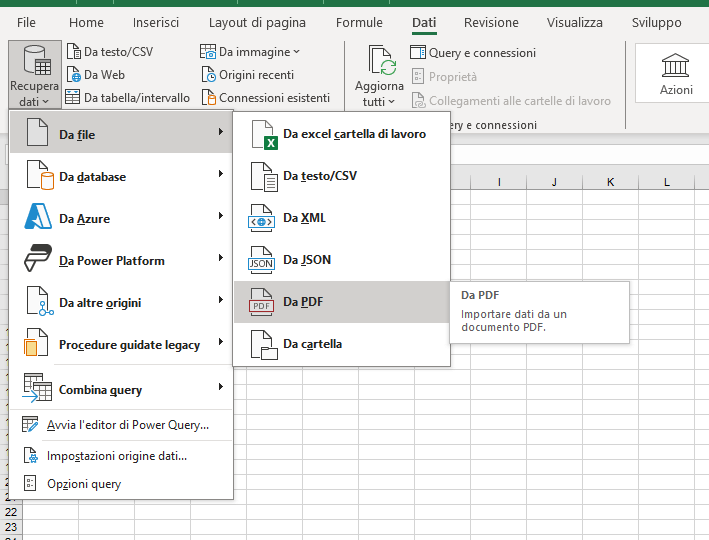Select column K header in the spreadsheet
The height and width of the screenshot is (540, 709).
coord(610,181)
